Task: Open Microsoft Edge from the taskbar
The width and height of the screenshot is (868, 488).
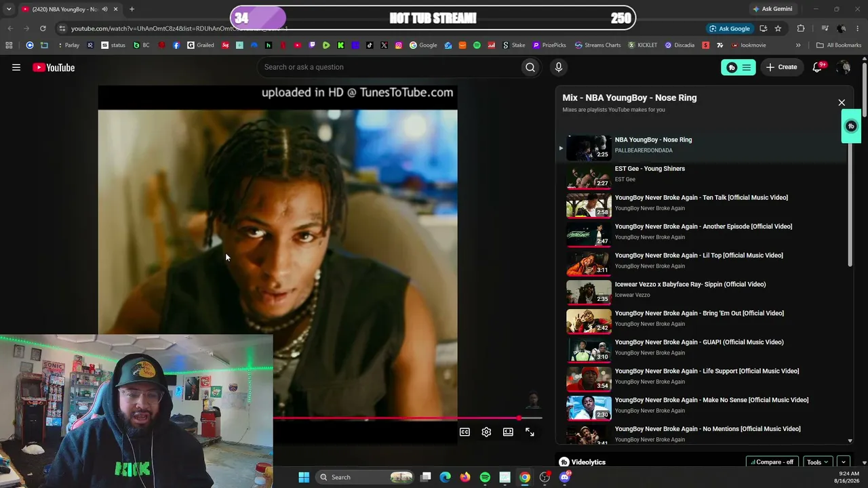Action: tap(445, 477)
